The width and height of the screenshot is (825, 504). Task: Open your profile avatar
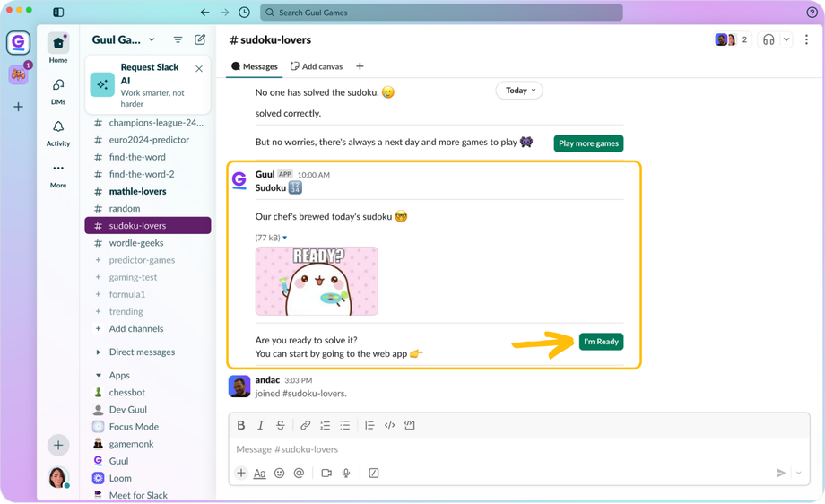(58, 478)
